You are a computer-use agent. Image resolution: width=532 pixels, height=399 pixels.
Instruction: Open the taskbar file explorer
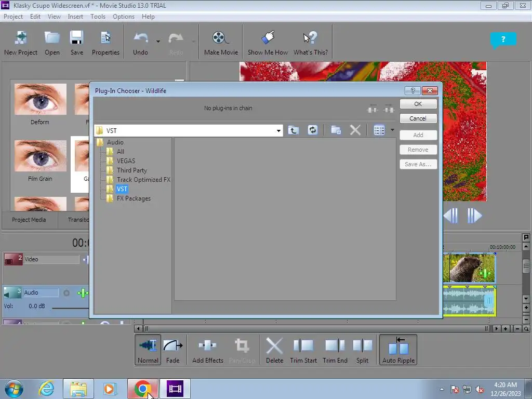pyautogui.click(x=78, y=389)
